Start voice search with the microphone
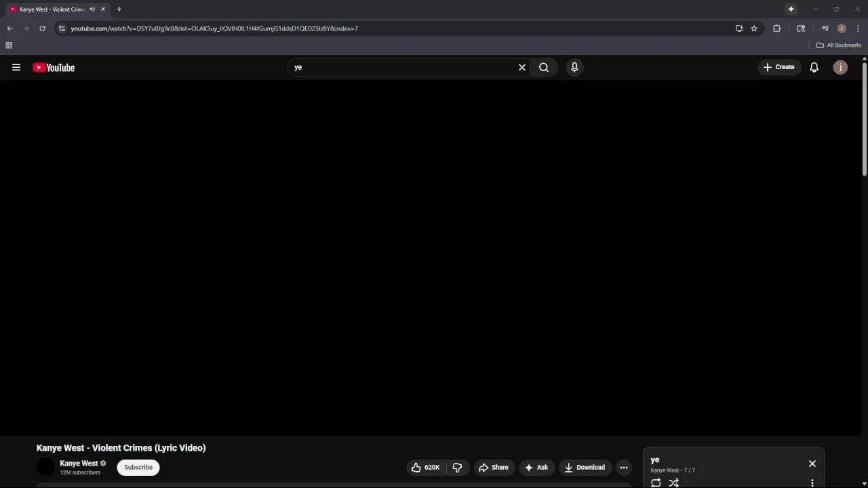 [x=574, y=67]
